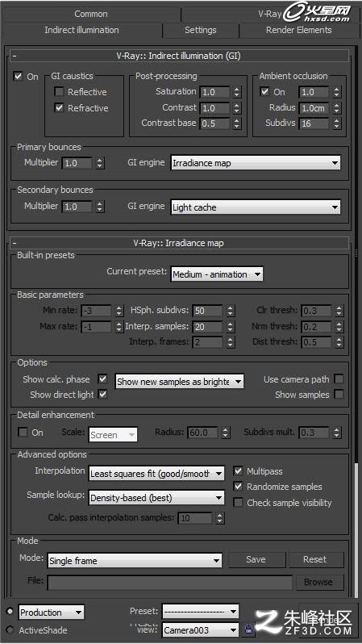Click the Ambient occlusion Subdivs field
The height and width of the screenshot is (644, 362).
pos(314,123)
